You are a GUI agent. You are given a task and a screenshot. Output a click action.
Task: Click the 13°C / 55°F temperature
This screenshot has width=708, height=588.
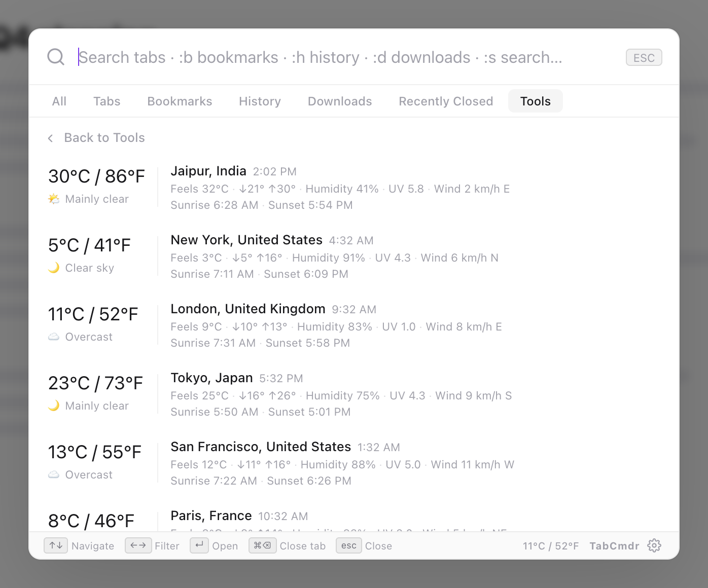(x=94, y=452)
